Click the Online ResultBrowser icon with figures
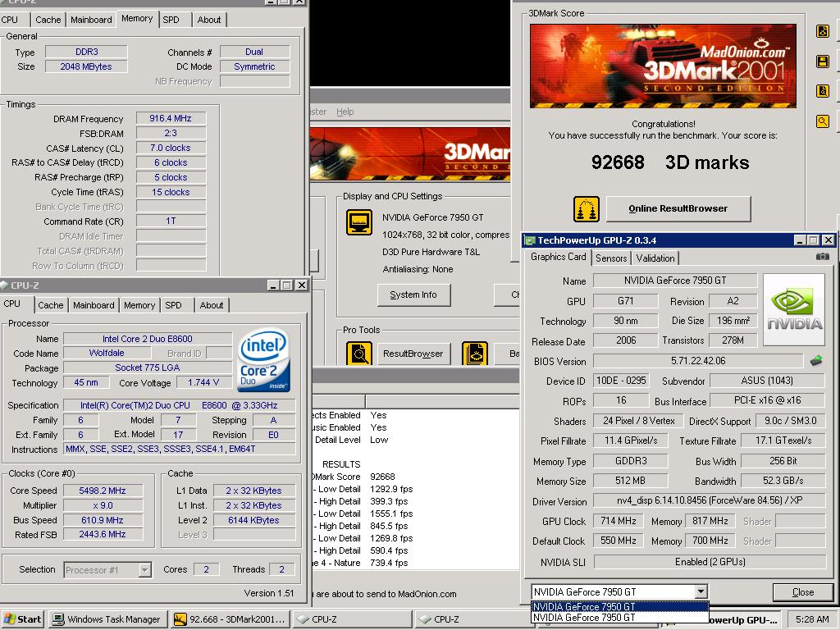840x630 pixels. [586, 209]
